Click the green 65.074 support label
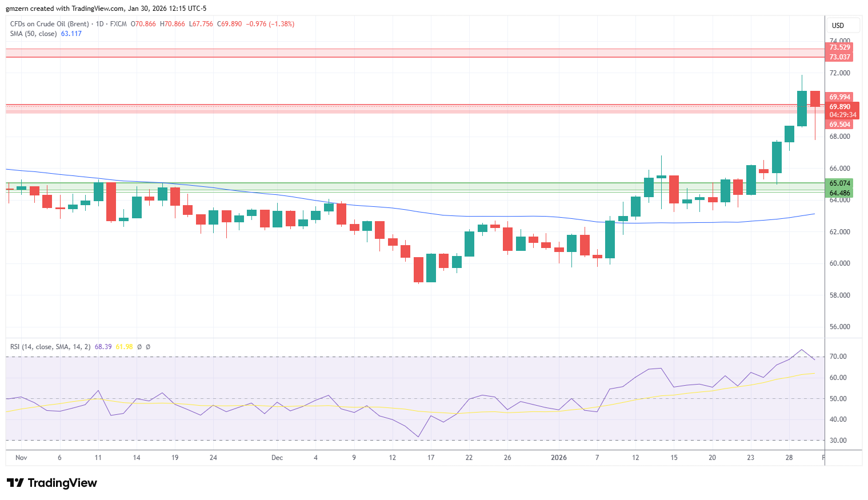This screenshot has height=500, width=868. pyautogui.click(x=839, y=183)
